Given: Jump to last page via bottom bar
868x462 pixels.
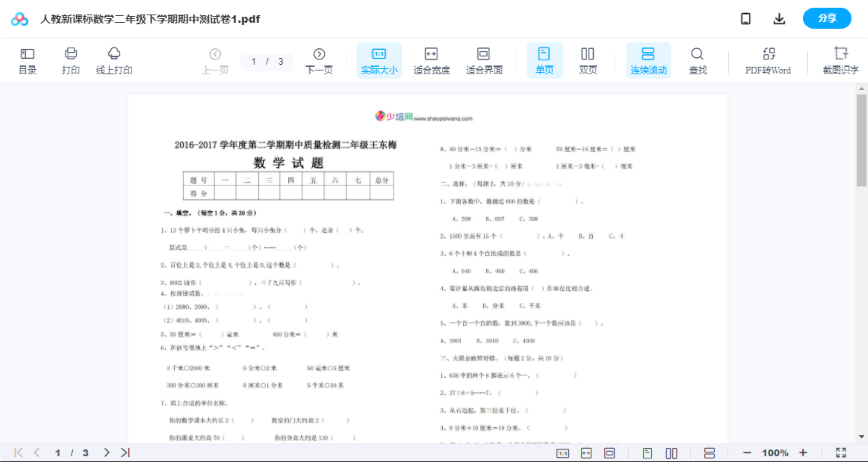Looking at the screenshot, I should tap(125, 452).
